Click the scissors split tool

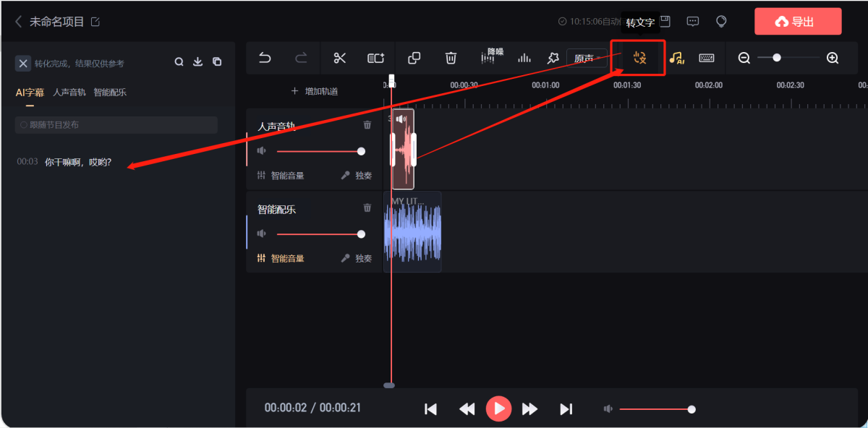(x=340, y=59)
